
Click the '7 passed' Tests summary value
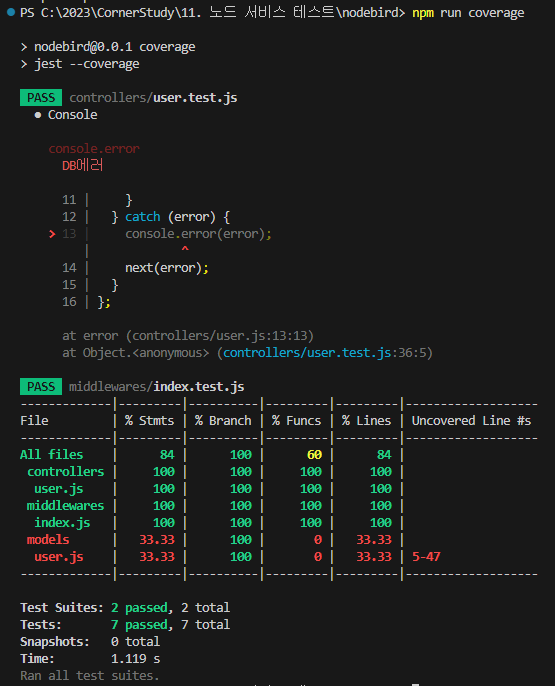coord(139,625)
